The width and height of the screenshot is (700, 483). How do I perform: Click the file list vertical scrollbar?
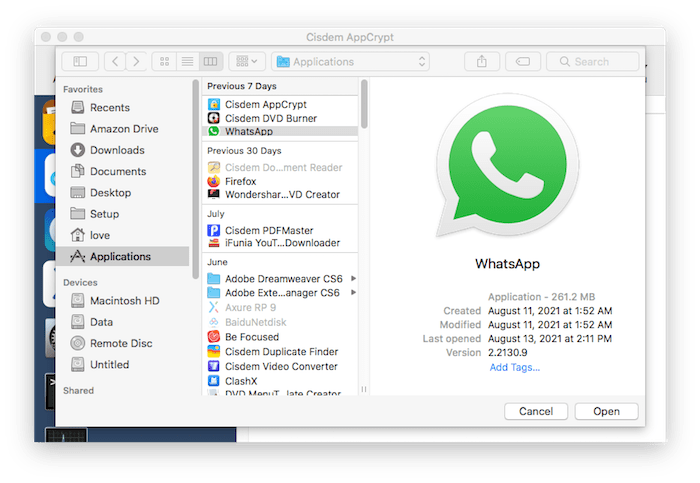pos(364,104)
